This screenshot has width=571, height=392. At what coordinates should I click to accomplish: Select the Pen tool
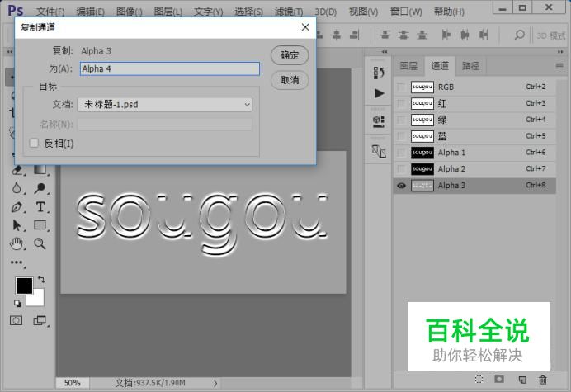[17, 207]
